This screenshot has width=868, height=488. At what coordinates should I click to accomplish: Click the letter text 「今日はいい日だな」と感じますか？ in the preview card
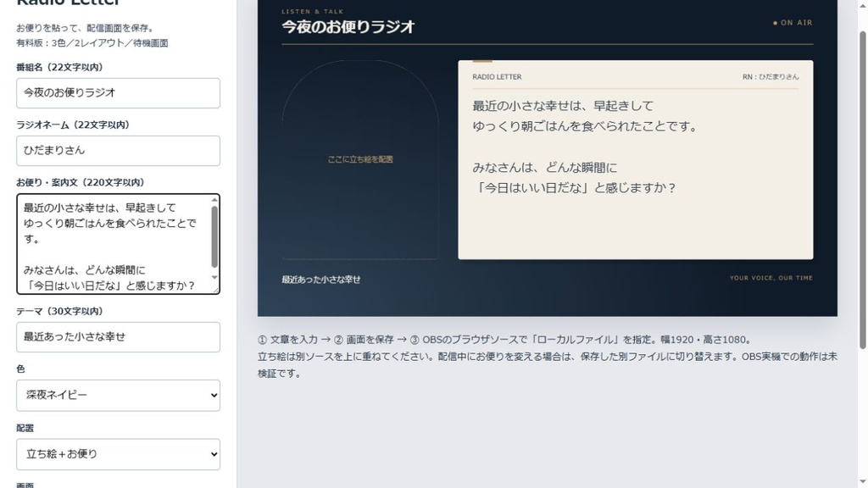(x=575, y=188)
